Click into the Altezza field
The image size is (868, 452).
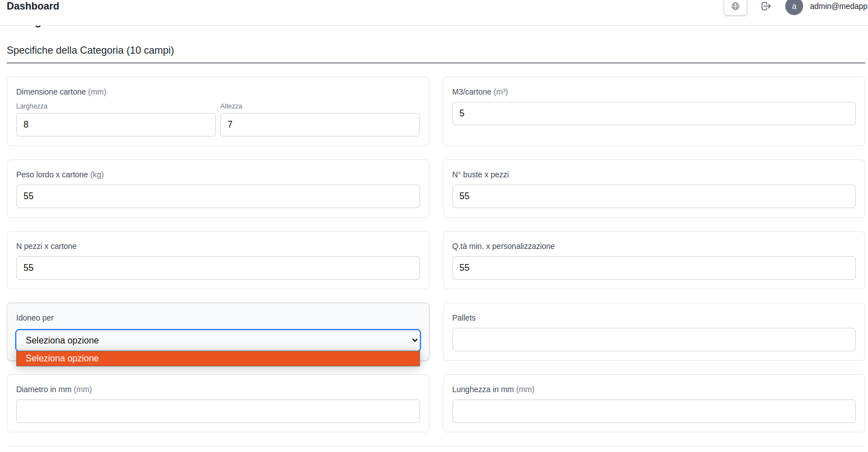(320, 125)
